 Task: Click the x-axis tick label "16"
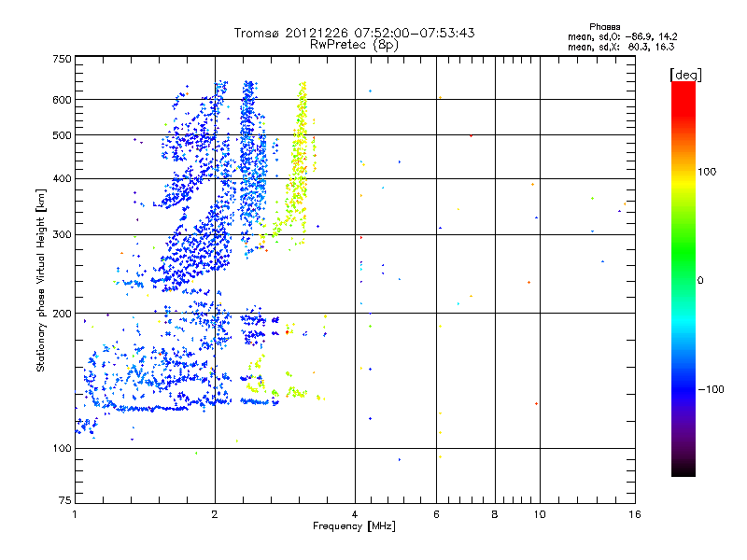635,514
